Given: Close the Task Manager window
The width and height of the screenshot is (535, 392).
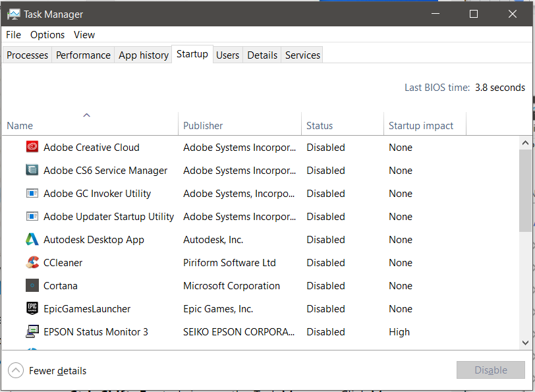Looking at the screenshot, I should pos(513,14).
